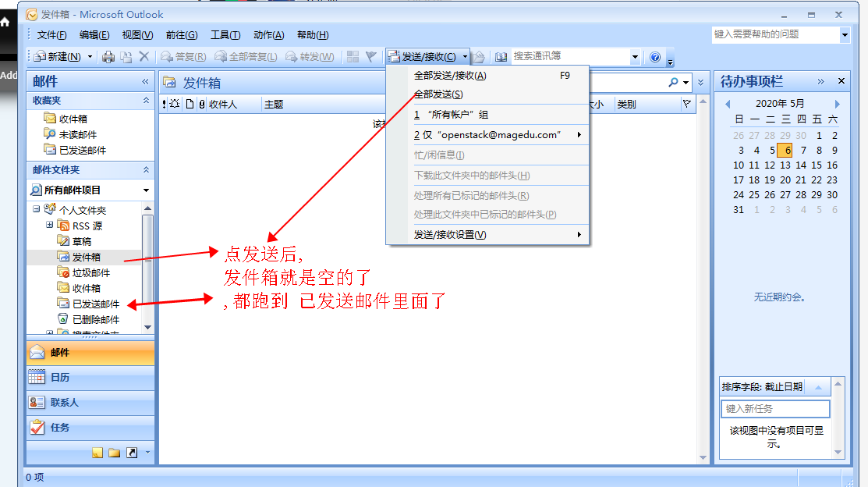Switch to the 联系人 navigation button

pyautogui.click(x=90, y=402)
